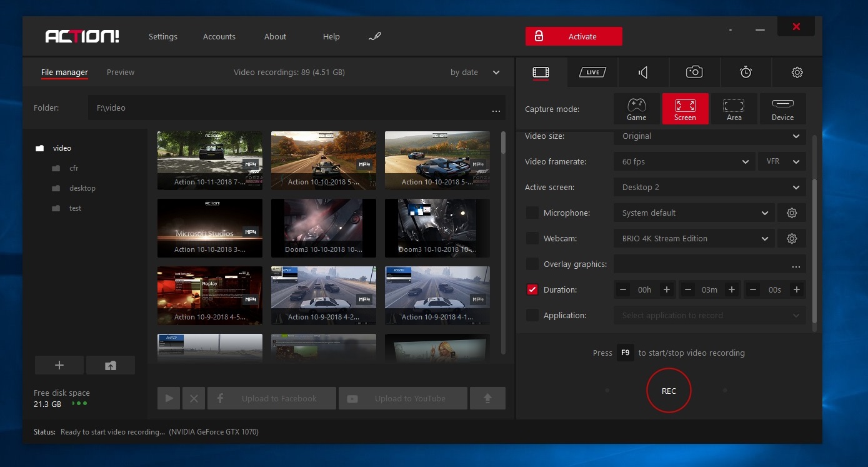Open microphone settings gear
Screen dimensions: 868x467
[792, 213]
